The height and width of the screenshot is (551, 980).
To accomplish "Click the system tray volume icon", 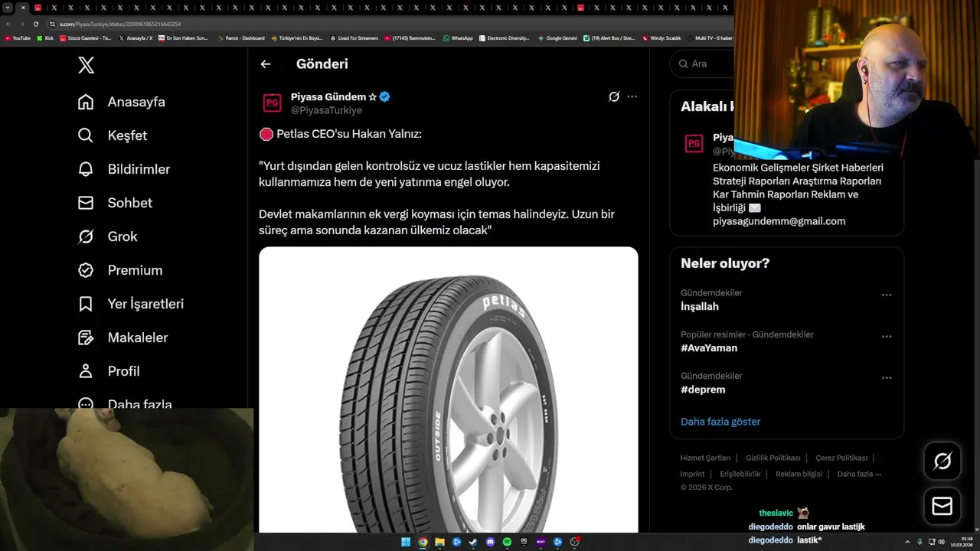I will click(x=941, y=542).
